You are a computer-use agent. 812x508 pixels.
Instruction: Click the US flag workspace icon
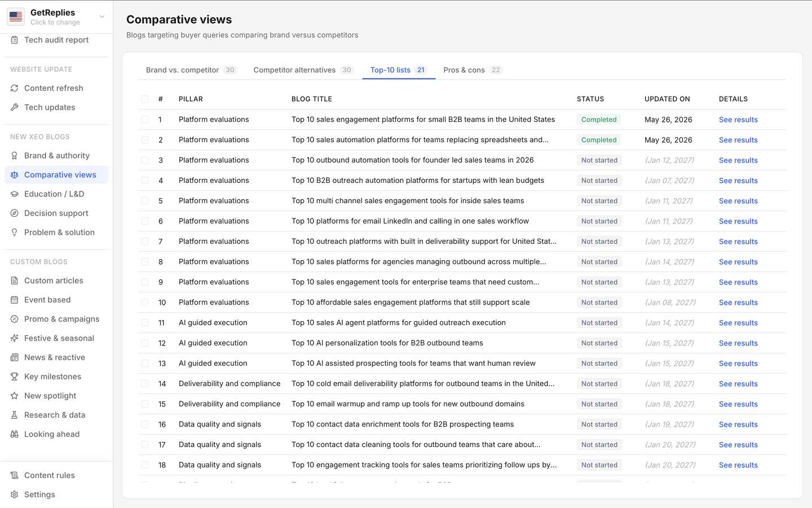[16, 16]
